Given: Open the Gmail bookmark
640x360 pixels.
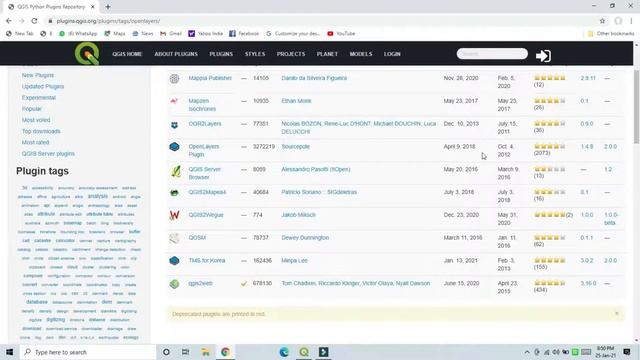Looking at the screenshot, I should (171, 33).
